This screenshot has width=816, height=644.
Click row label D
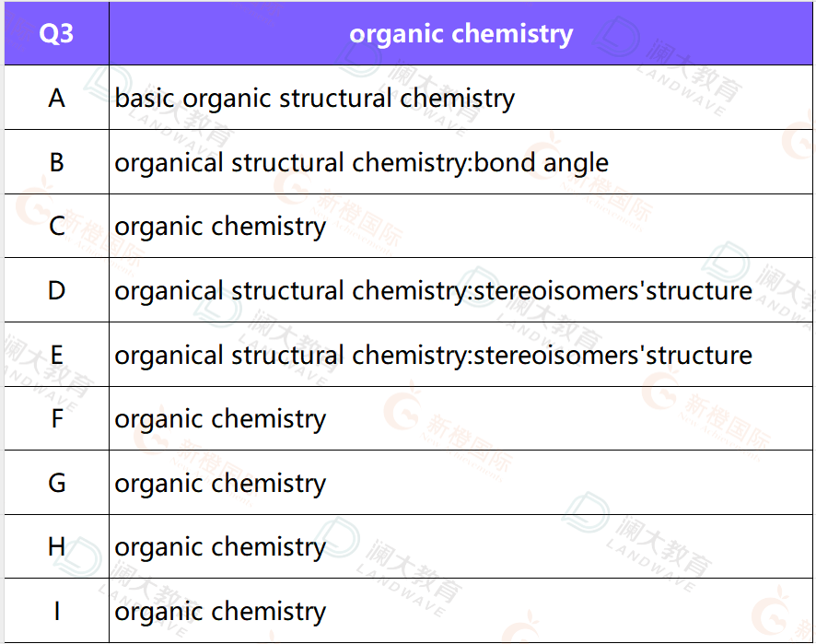pyautogui.click(x=57, y=290)
